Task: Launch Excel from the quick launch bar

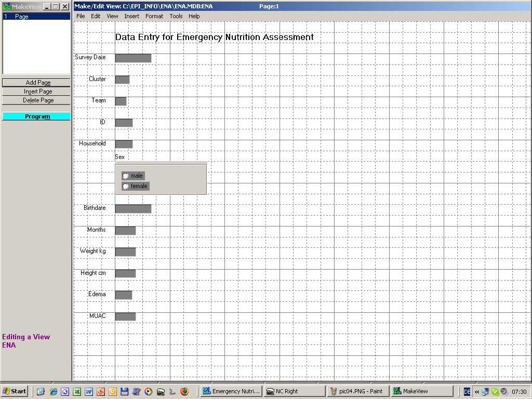Action: [x=77, y=392]
